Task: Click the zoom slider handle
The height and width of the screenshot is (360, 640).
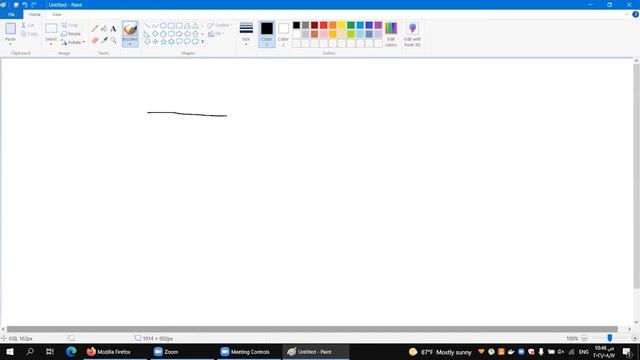Action: [x=609, y=338]
